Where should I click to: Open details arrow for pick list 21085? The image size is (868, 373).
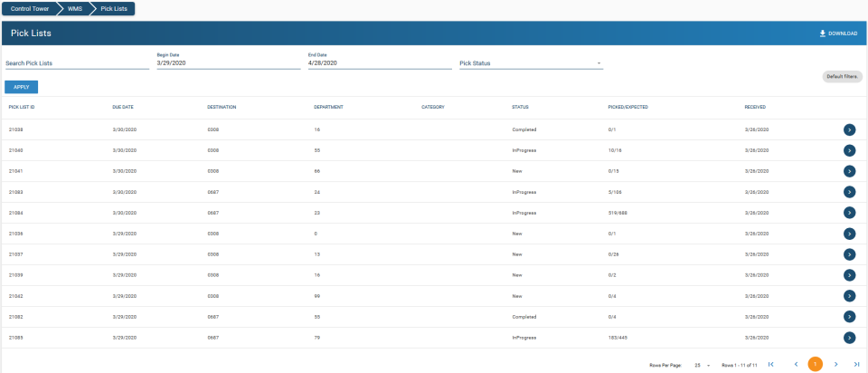(849, 338)
